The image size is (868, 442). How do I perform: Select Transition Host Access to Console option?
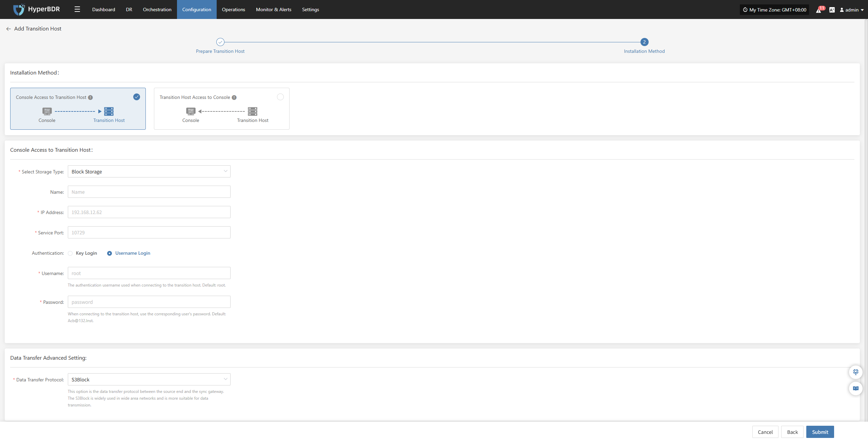280,97
